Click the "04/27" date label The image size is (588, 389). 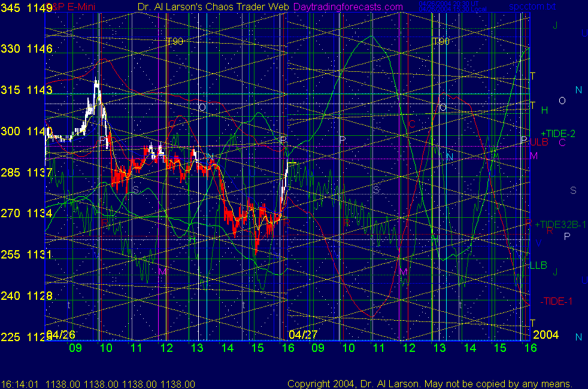[303, 335]
